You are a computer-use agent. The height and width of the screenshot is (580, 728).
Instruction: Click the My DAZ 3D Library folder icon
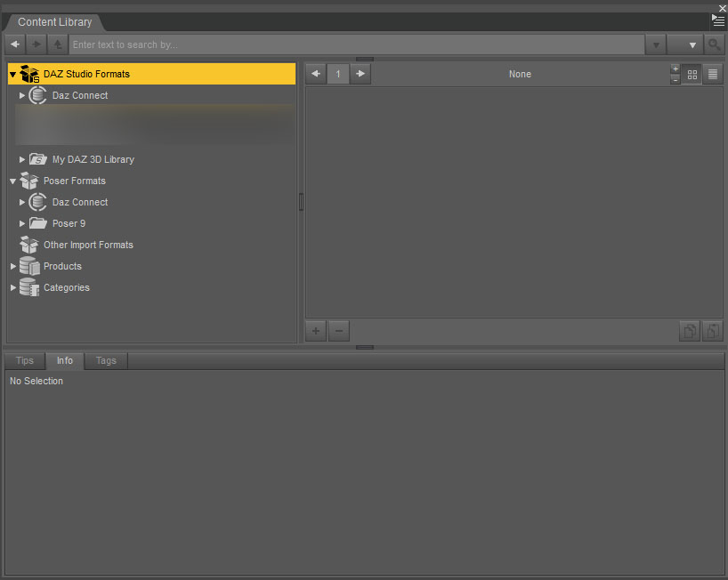pos(38,159)
